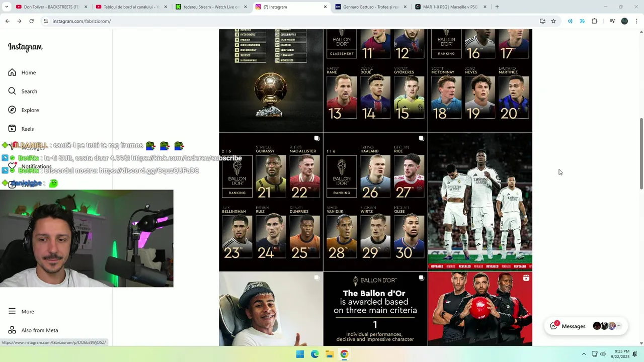Open volume control in system tray
Image resolution: width=644 pixels, height=362 pixels.
click(603, 354)
